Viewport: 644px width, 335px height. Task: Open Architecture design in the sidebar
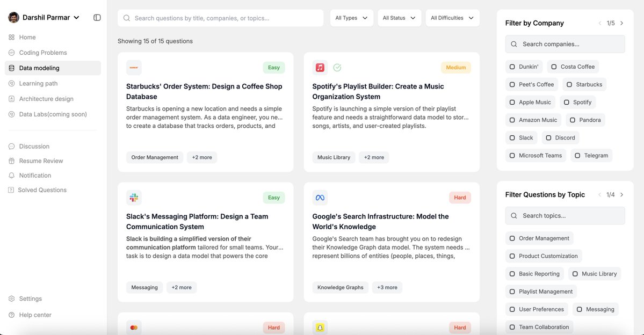[53, 99]
